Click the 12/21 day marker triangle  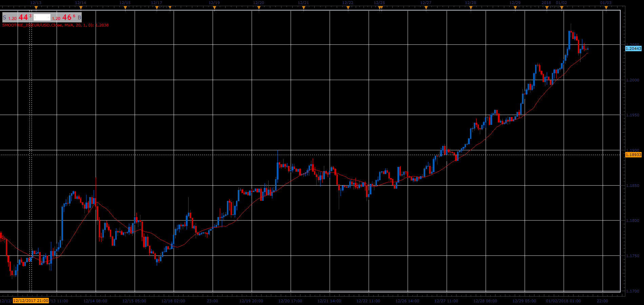click(304, 8)
